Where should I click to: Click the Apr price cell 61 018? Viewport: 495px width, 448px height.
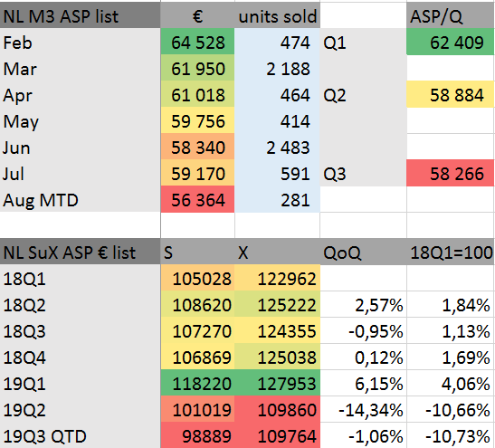pyautogui.click(x=197, y=94)
